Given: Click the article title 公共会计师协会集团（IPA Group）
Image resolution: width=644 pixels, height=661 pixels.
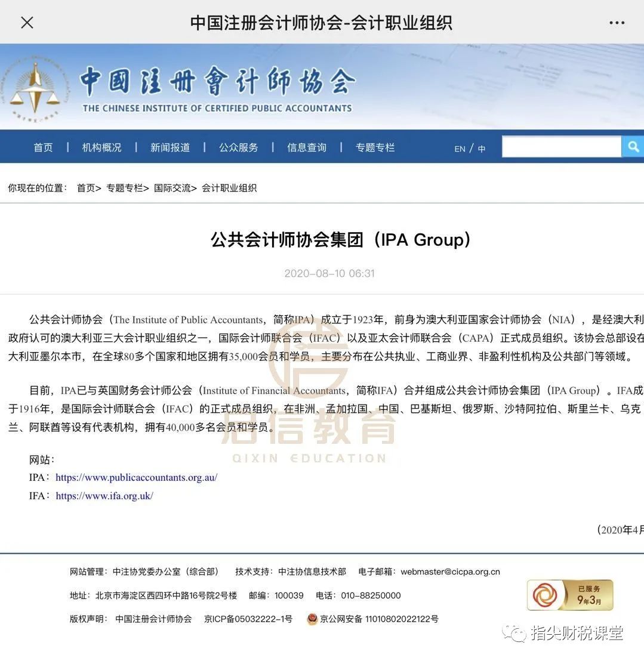Looking at the screenshot, I should point(340,239).
